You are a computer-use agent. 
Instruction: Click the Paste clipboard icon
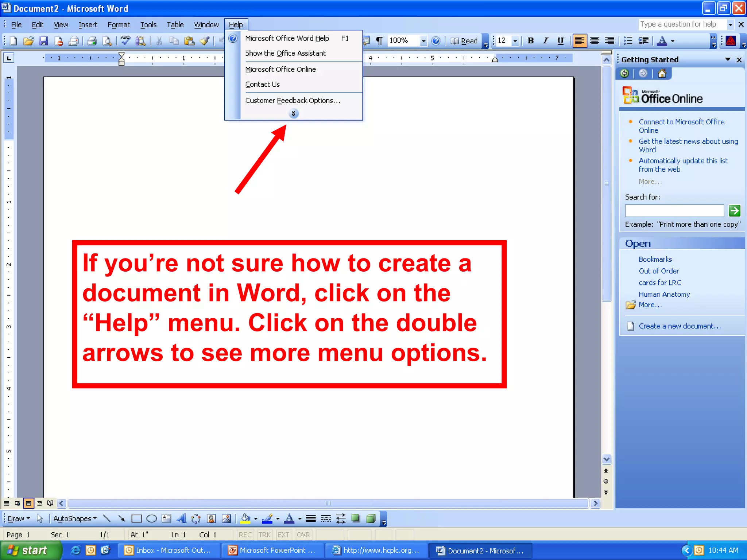pyautogui.click(x=189, y=41)
